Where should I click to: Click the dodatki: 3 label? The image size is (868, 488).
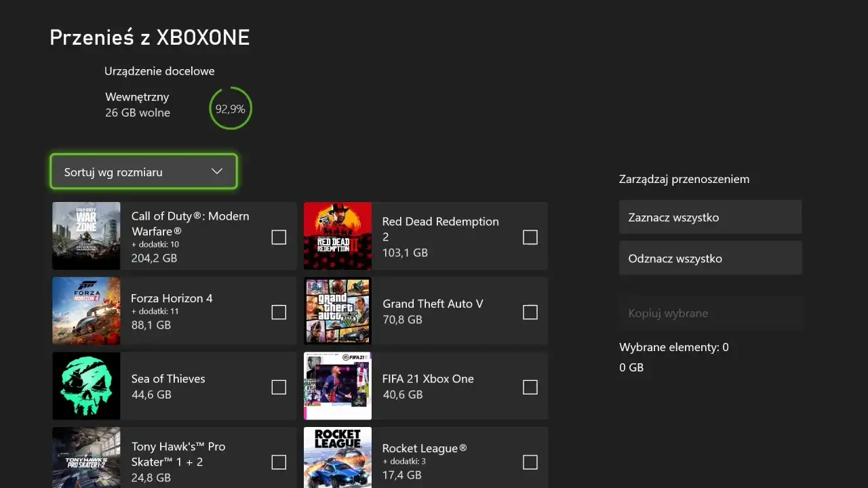coord(404,462)
